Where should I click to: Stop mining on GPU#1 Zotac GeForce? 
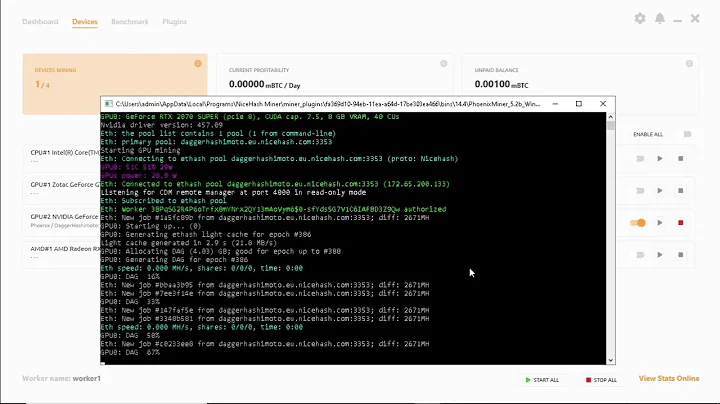(681, 191)
